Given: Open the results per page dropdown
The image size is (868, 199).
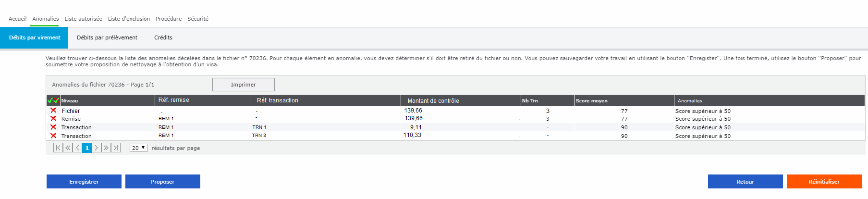Looking at the screenshot, I should [x=138, y=148].
